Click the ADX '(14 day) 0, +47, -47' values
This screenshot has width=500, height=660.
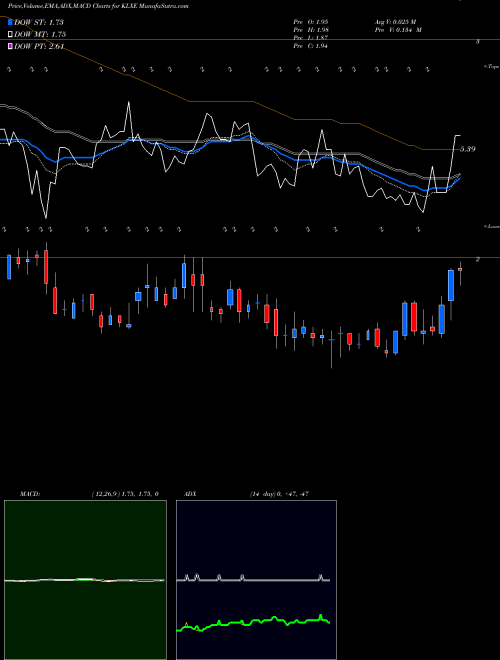[279, 494]
